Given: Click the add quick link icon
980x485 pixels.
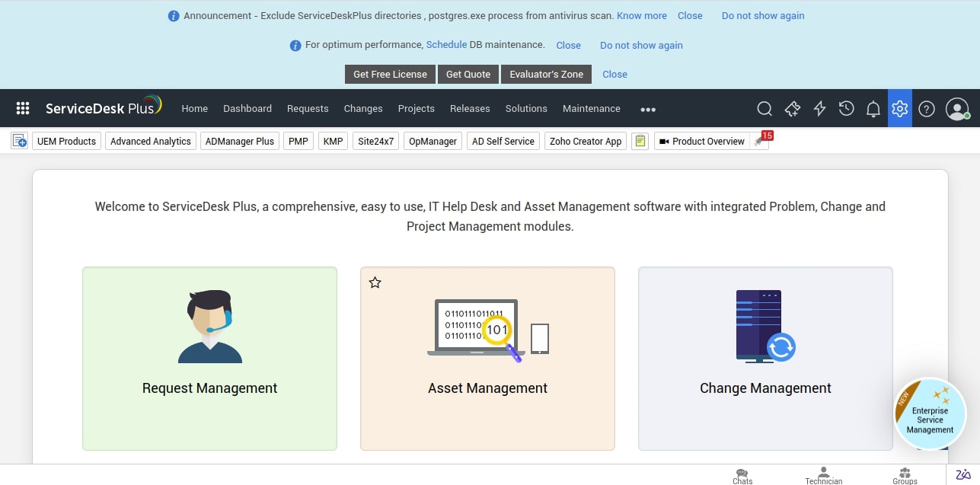Looking at the screenshot, I should tap(19, 141).
